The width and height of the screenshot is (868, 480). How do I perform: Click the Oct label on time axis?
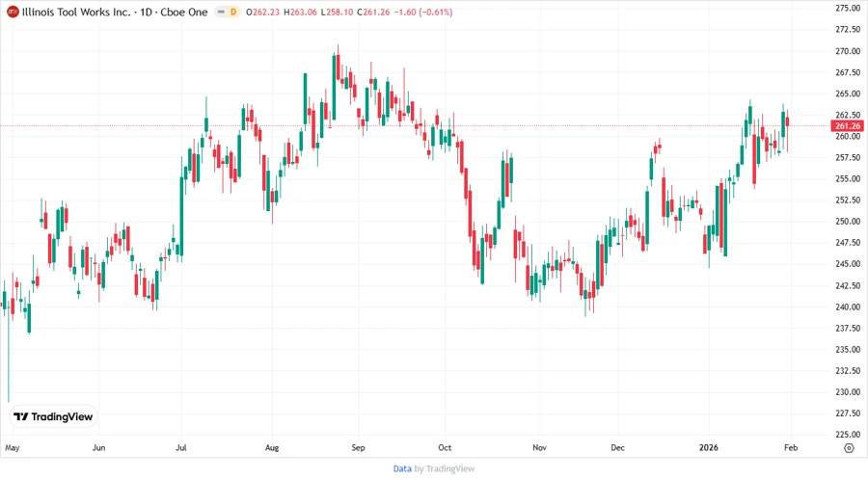[445, 447]
